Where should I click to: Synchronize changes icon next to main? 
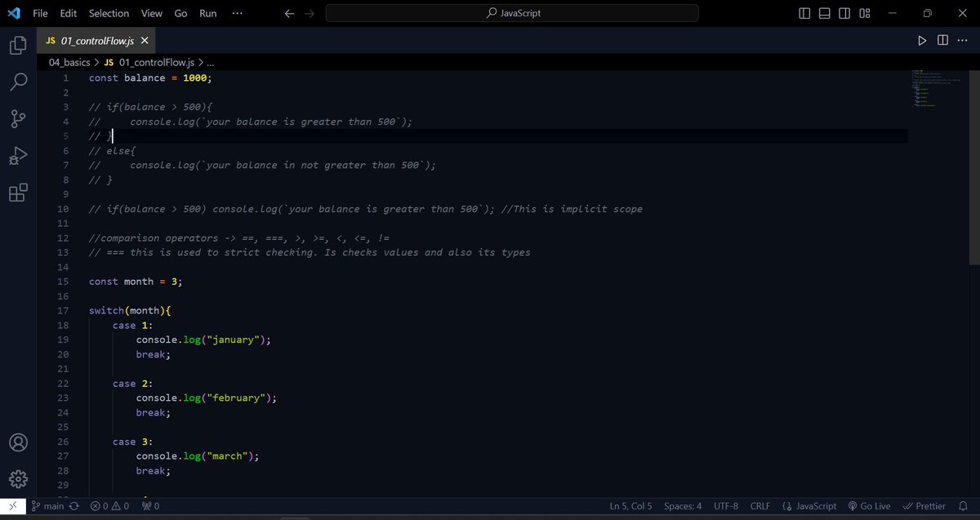coord(74,506)
